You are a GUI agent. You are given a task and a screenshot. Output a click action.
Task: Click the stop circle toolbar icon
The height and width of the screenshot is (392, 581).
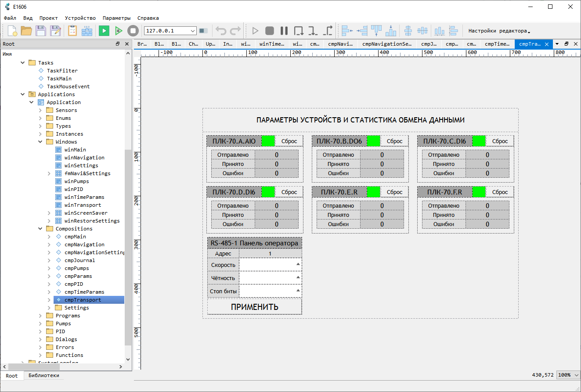(x=133, y=31)
